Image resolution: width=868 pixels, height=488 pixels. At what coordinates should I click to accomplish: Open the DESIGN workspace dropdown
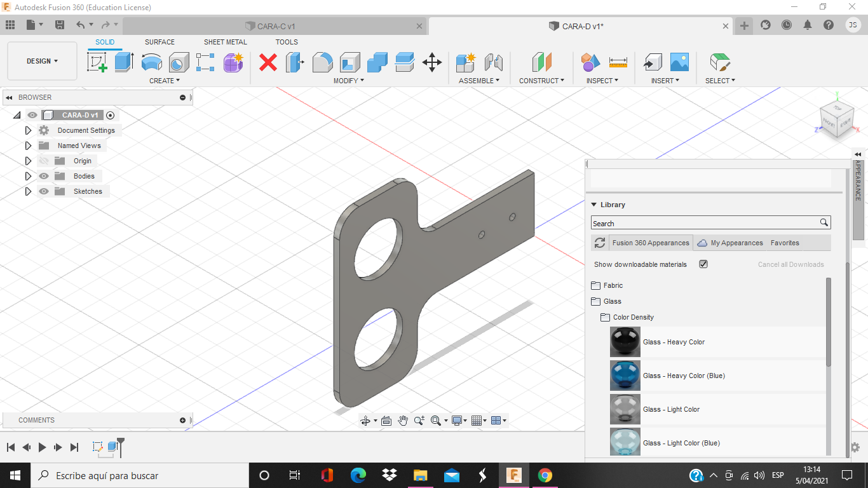point(42,61)
